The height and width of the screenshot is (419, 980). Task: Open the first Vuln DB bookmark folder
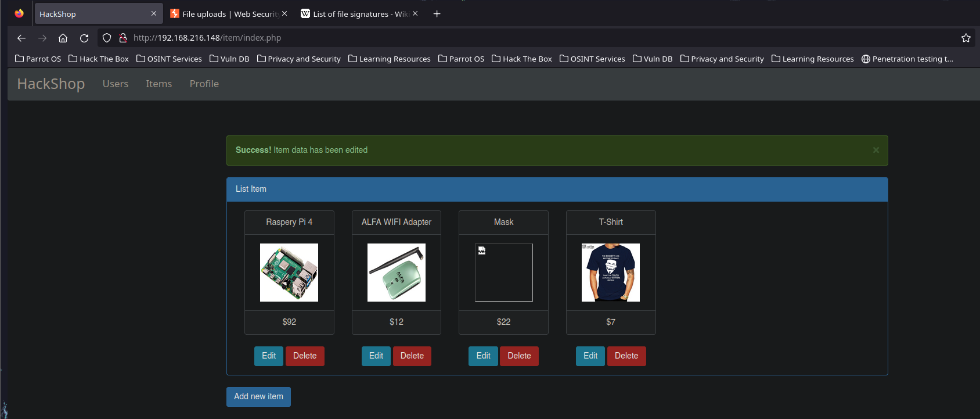(x=229, y=59)
